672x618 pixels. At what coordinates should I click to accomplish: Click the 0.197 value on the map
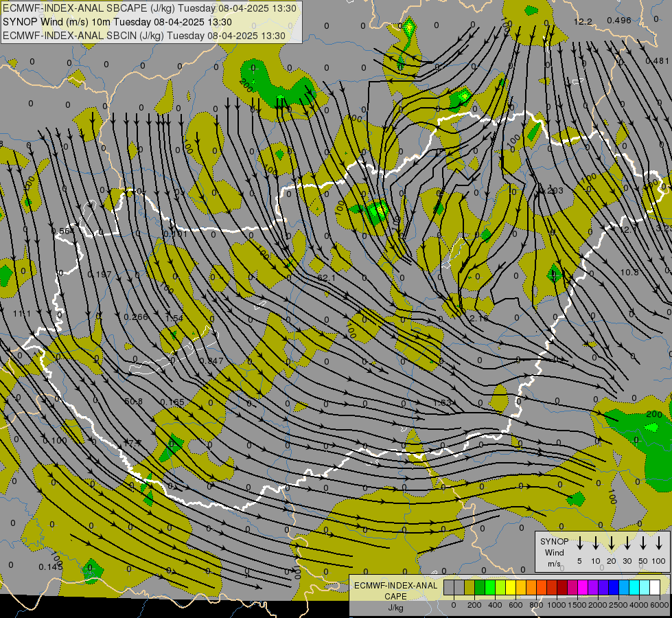click(x=100, y=275)
